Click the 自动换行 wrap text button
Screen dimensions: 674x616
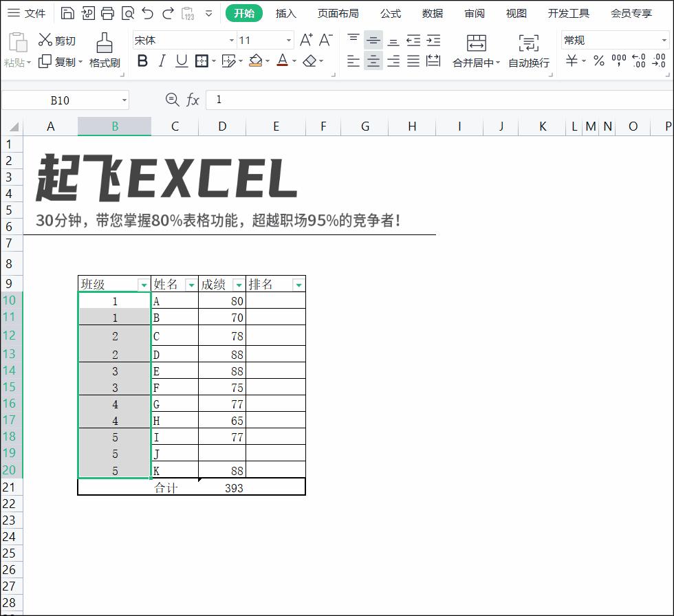529,50
